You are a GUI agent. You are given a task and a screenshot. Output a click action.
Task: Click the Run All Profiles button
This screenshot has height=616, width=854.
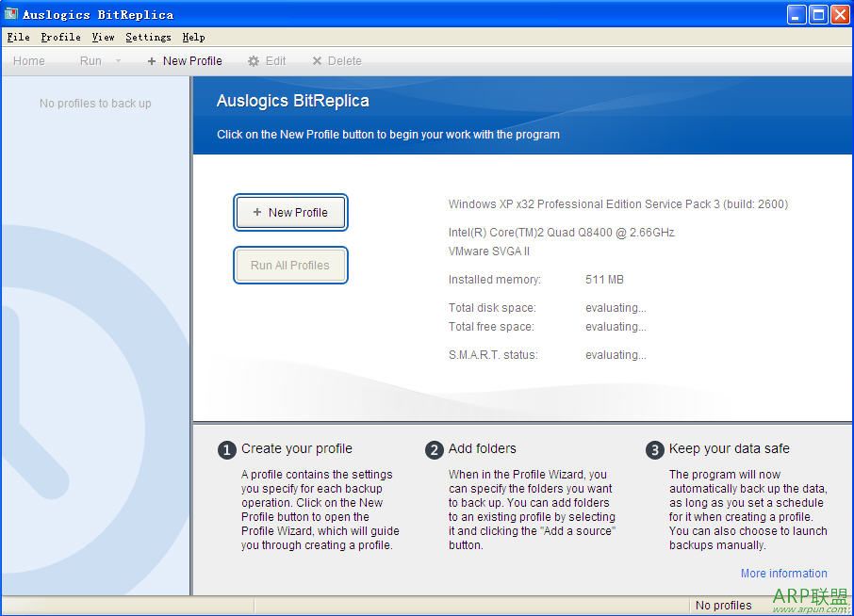point(290,266)
